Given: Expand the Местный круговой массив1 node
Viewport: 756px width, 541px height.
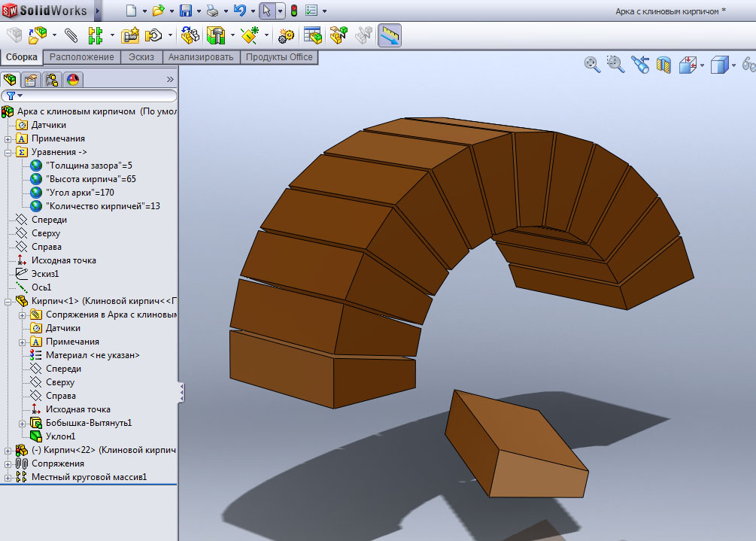Looking at the screenshot, I should 8,477.
